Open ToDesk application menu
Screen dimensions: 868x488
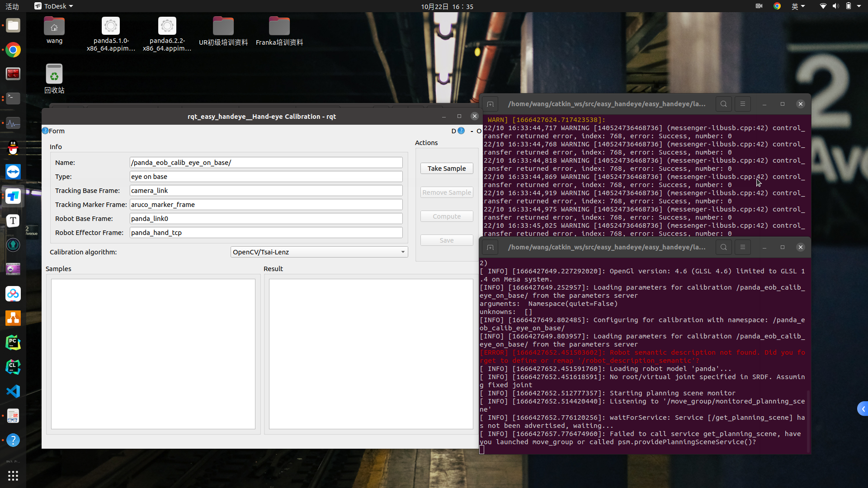click(x=54, y=6)
